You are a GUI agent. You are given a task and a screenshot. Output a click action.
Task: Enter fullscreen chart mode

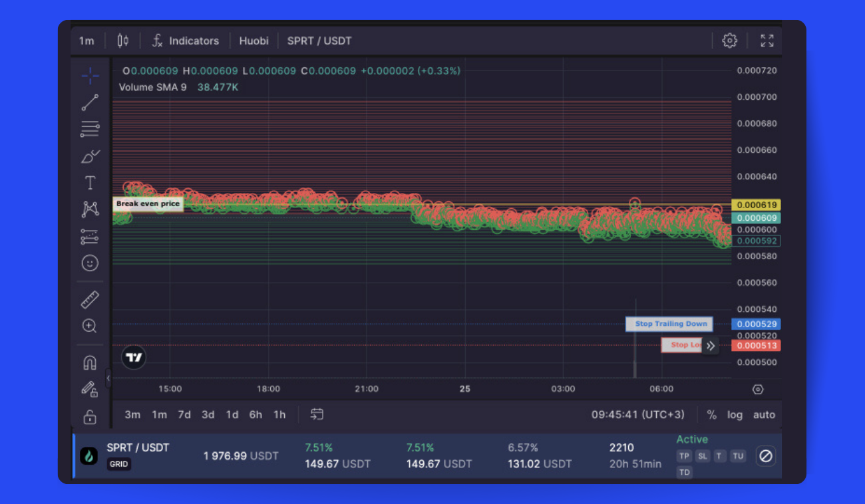pos(767,41)
